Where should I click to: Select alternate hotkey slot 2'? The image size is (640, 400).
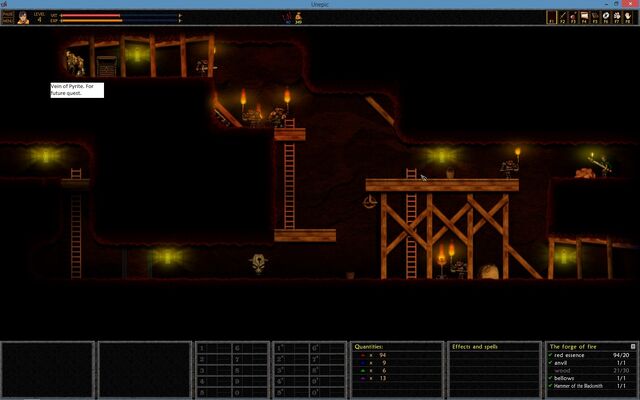291,359
